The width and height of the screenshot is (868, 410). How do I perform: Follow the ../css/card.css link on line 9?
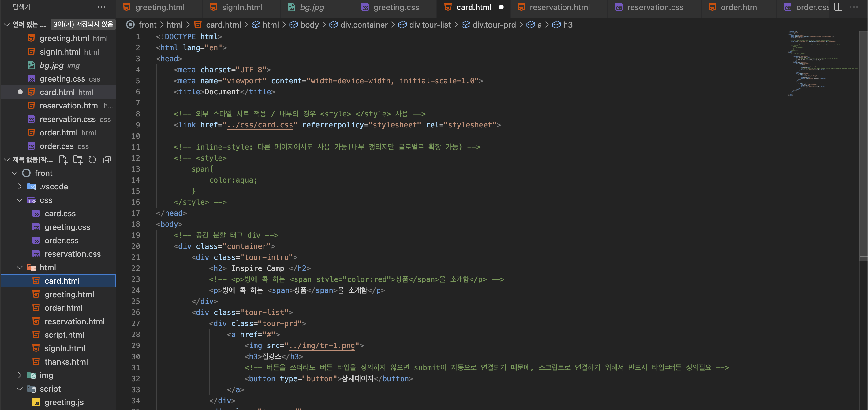tap(260, 125)
